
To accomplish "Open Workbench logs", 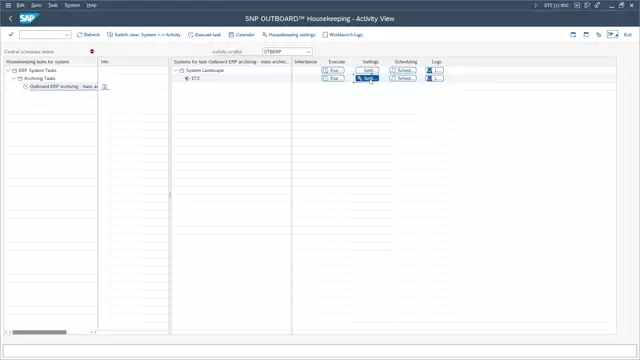I will click(343, 35).
